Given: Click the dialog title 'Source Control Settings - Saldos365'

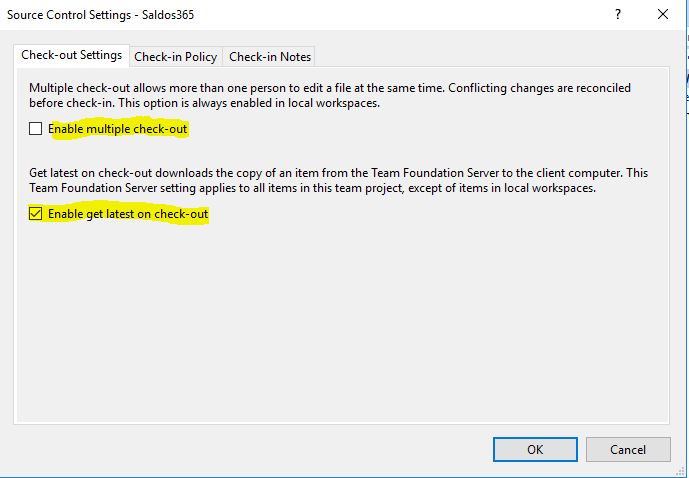Looking at the screenshot, I should pyautogui.click(x=101, y=15).
